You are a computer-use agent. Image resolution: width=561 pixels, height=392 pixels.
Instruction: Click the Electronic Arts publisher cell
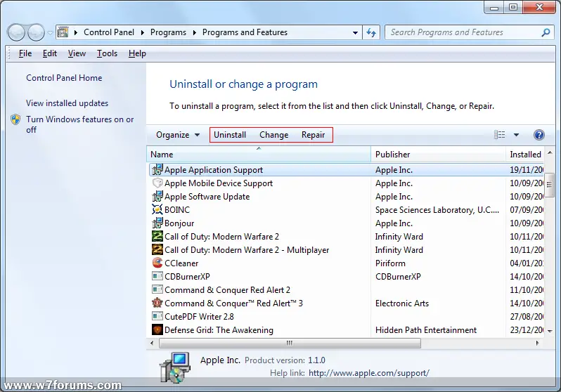coord(402,303)
